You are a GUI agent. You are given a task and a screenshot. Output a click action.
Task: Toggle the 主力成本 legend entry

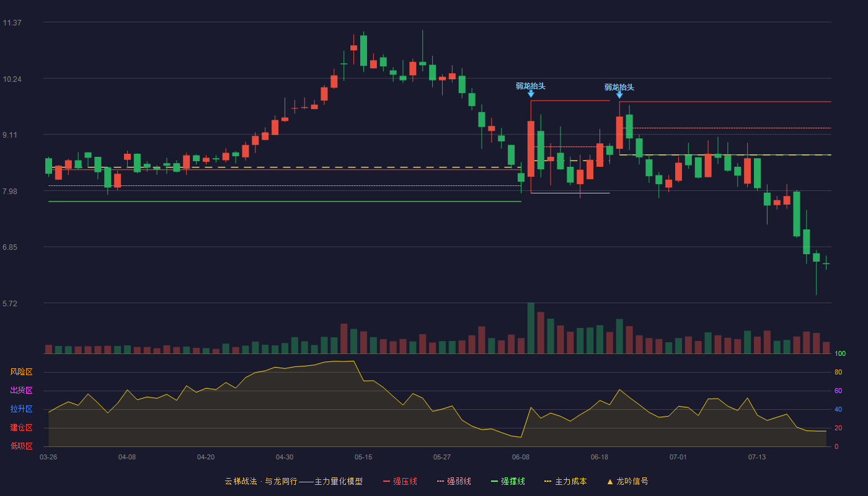click(565, 481)
